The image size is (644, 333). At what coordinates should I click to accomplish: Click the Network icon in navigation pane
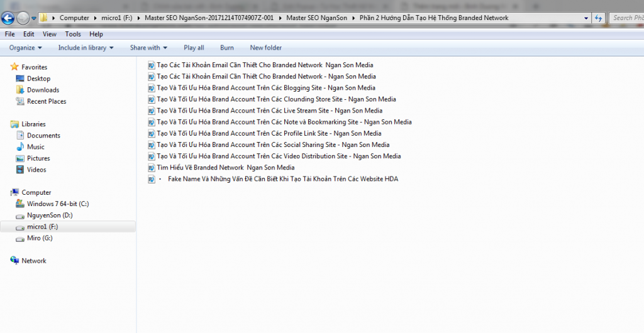(x=14, y=261)
